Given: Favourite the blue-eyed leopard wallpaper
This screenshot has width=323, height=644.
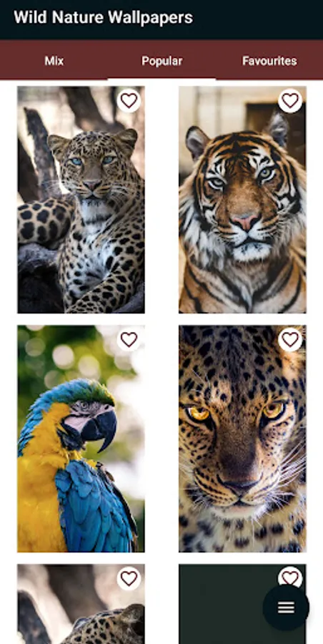Looking at the screenshot, I should (129, 101).
